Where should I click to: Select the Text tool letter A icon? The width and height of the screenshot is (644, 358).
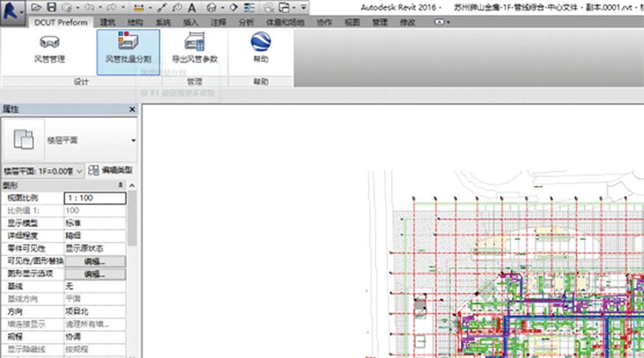(192, 8)
